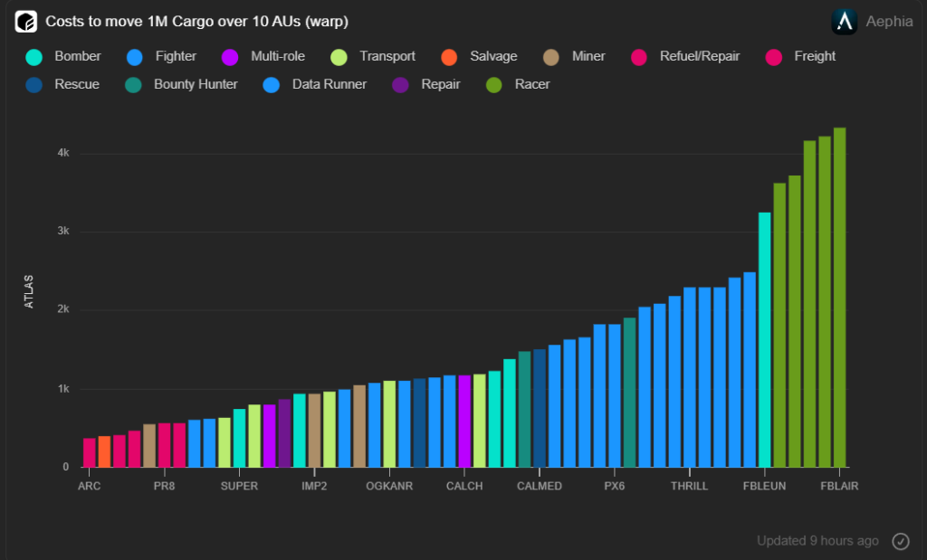Image resolution: width=927 pixels, height=560 pixels.
Task: Click the dark blue Rescue bar above CALMED
Action: click(540, 408)
